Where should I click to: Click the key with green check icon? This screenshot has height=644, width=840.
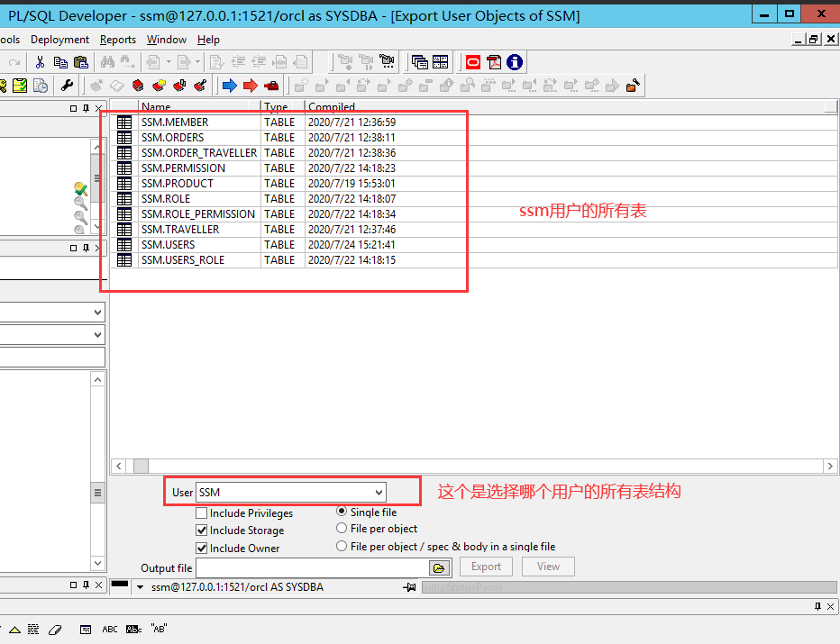pos(81,188)
